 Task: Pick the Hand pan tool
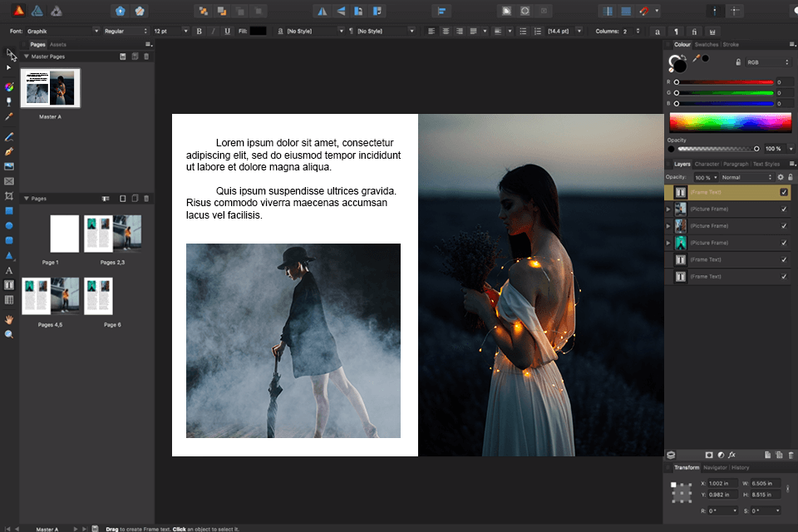[x=9, y=319]
